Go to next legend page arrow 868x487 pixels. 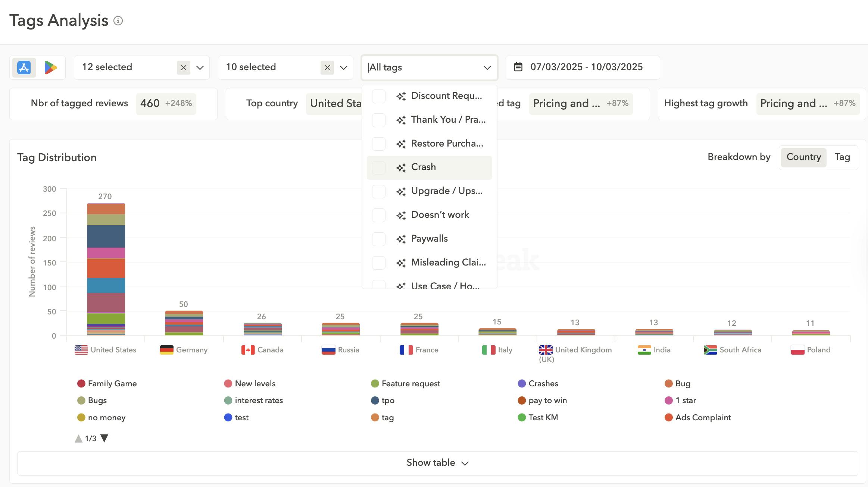click(104, 438)
